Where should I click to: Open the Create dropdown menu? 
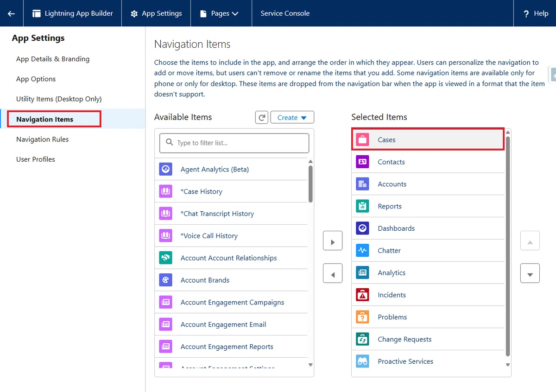292,118
